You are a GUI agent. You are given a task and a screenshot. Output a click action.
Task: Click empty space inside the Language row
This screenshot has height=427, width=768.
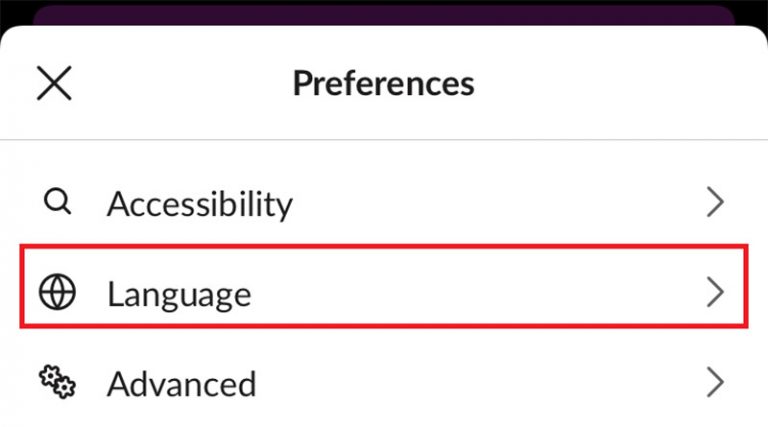[x=480, y=293]
